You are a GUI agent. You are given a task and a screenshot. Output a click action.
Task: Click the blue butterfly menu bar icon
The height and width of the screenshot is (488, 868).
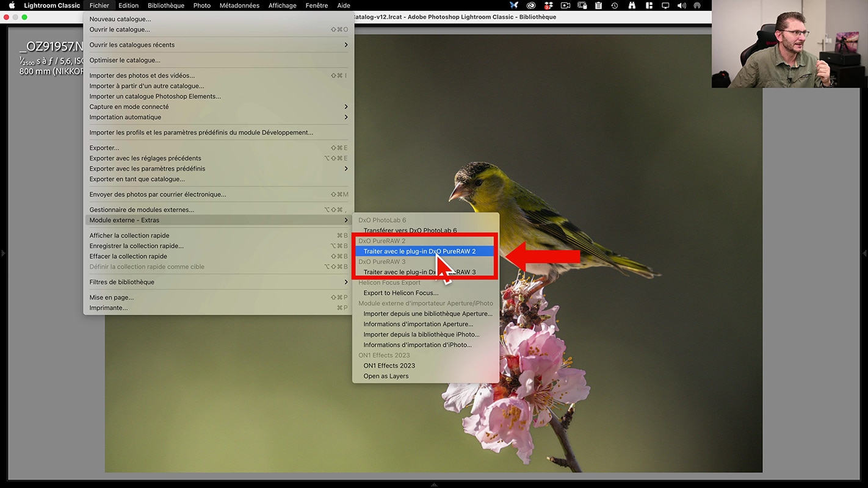coord(514,5)
